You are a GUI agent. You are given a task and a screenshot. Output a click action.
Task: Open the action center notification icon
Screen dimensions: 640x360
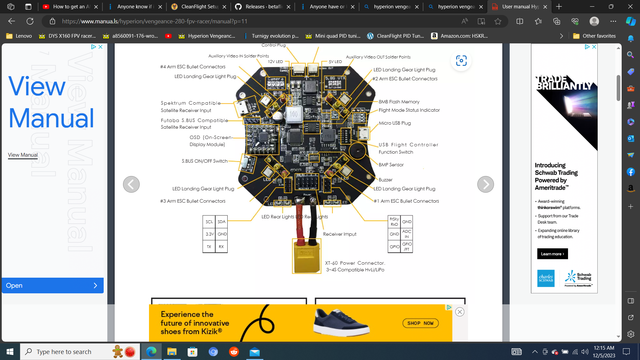pos(627,351)
